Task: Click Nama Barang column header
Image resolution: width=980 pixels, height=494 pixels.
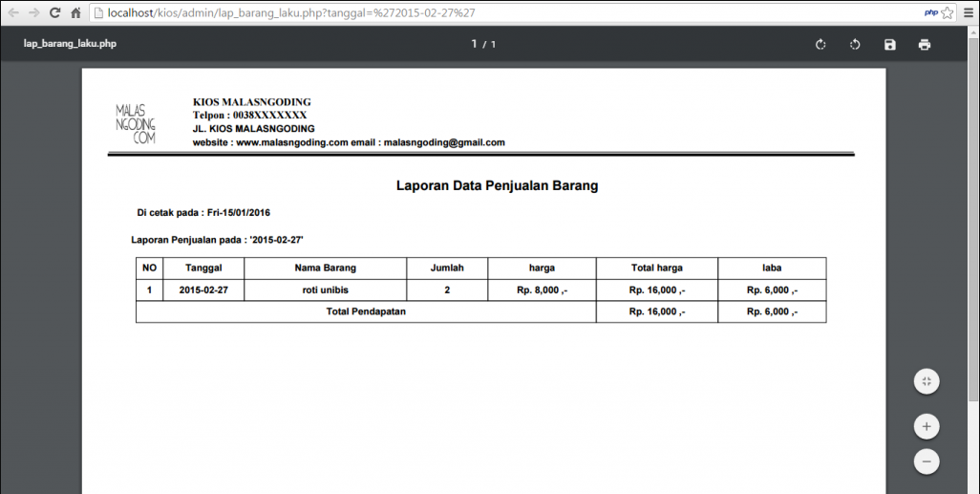Action: 325,268
